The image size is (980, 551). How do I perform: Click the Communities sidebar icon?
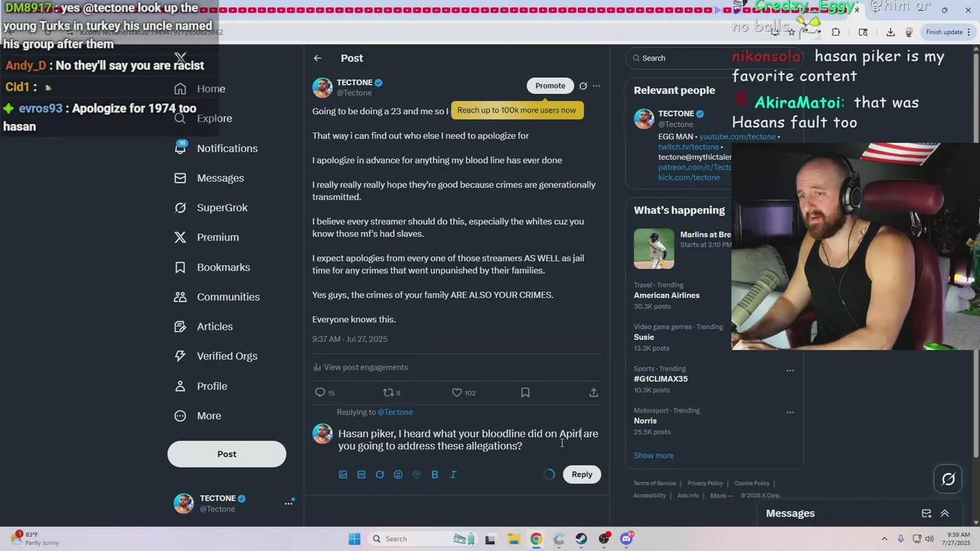point(181,297)
